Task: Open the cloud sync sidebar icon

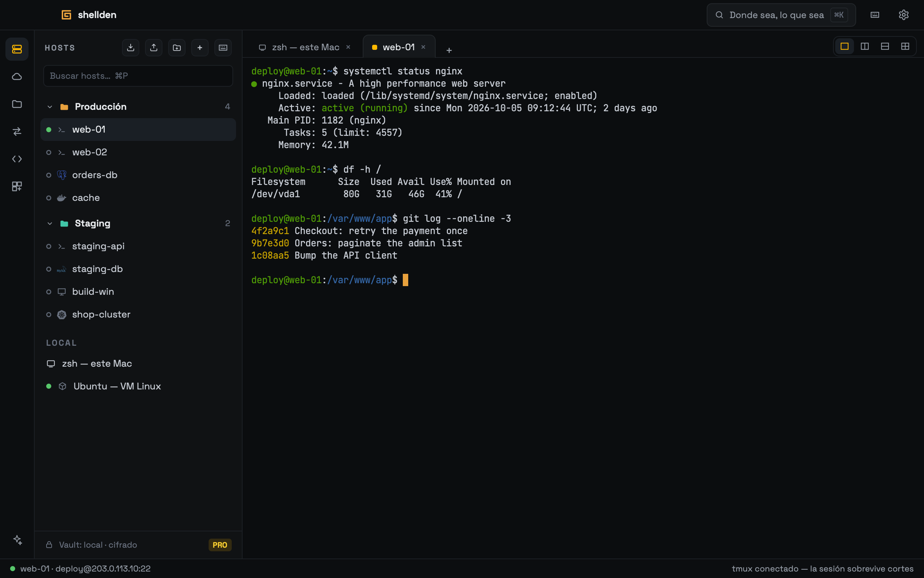Action: click(17, 77)
